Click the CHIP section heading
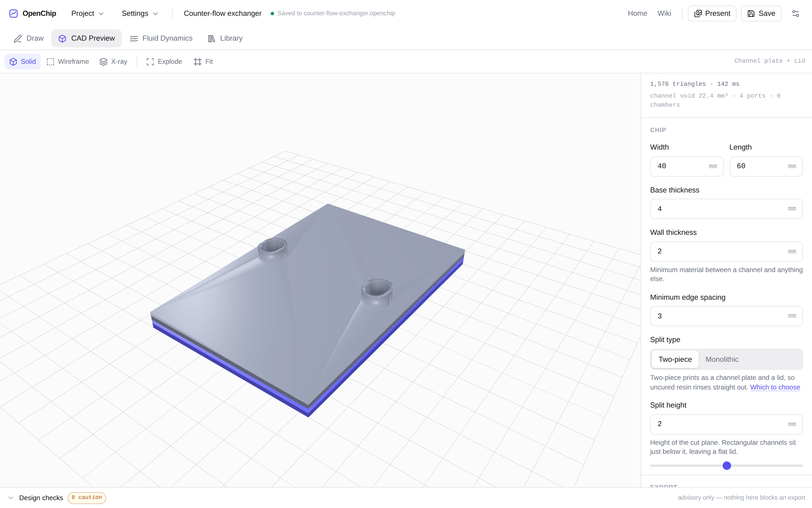Screen dimensions: 812x508 point(658,130)
